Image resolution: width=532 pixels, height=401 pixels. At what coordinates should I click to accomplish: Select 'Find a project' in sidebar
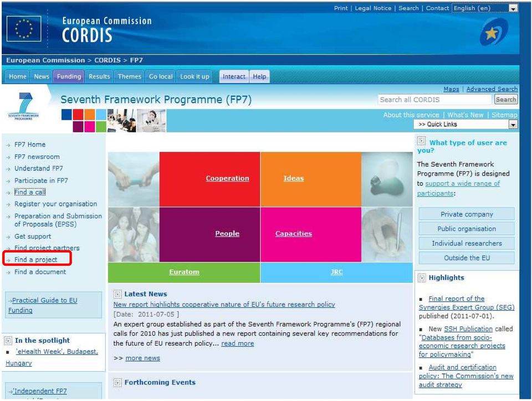(35, 260)
